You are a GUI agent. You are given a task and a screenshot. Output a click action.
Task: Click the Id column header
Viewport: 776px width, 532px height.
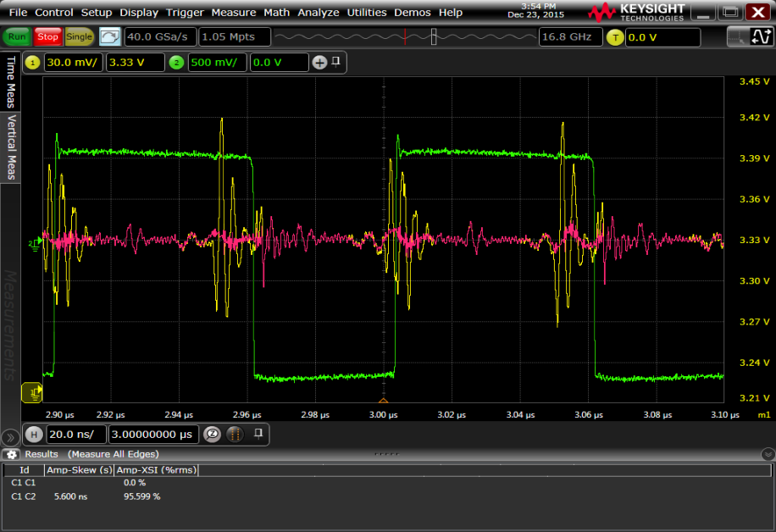24,470
